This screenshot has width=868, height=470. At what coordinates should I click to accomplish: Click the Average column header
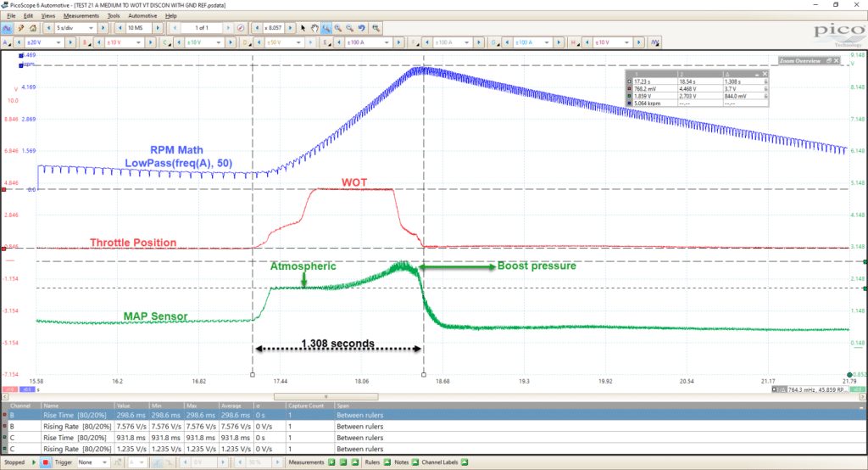pyautogui.click(x=236, y=406)
